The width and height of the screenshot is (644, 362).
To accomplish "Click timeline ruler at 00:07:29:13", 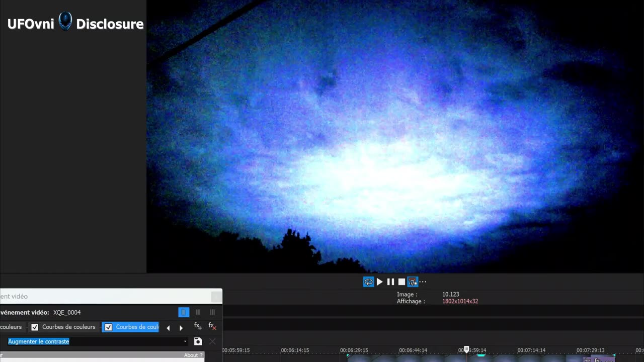I will pos(591,350).
